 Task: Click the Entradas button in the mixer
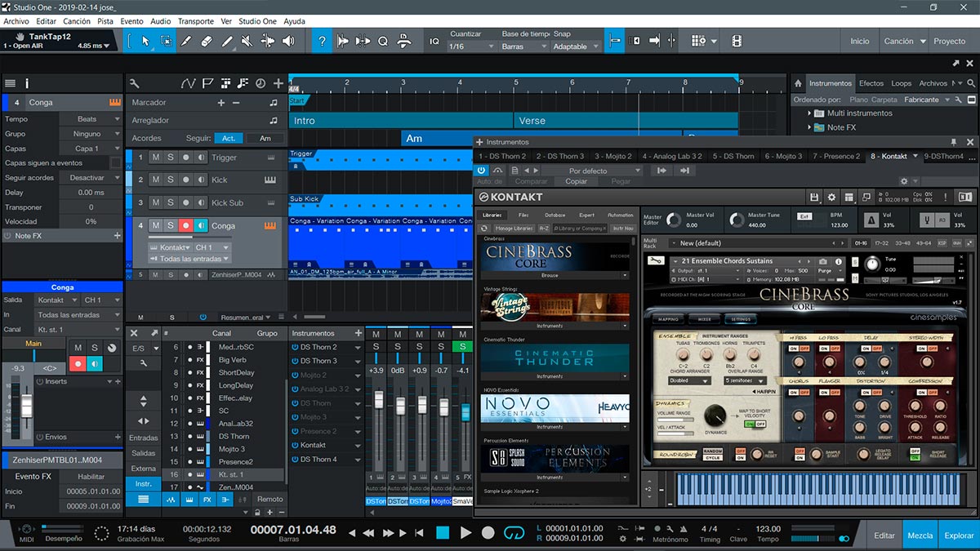tap(144, 438)
